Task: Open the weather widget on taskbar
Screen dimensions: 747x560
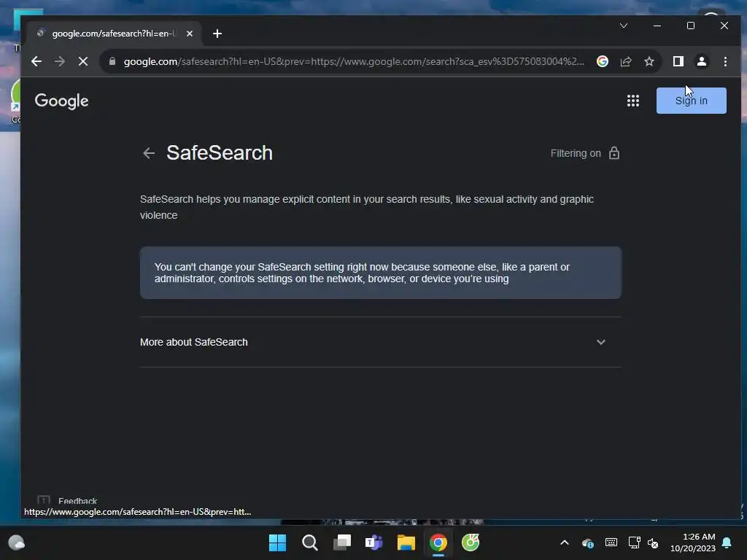Action: click(x=17, y=542)
